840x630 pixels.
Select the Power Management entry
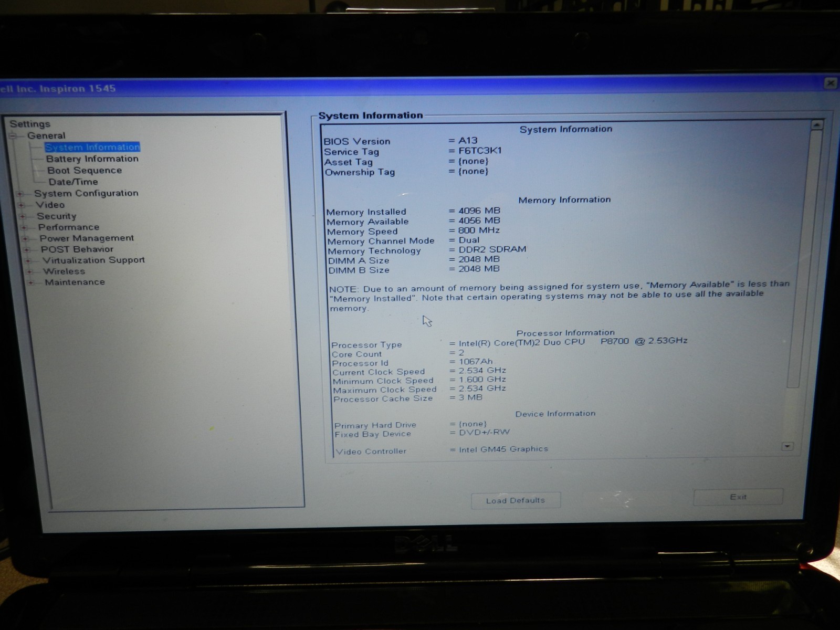pyautogui.click(x=87, y=238)
